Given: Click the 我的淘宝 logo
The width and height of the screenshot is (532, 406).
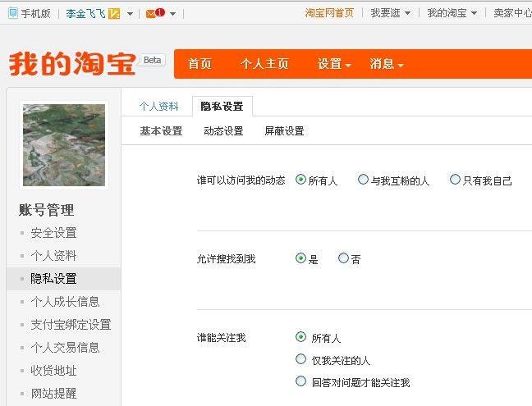Looking at the screenshot, I should (x=73, y=64).
